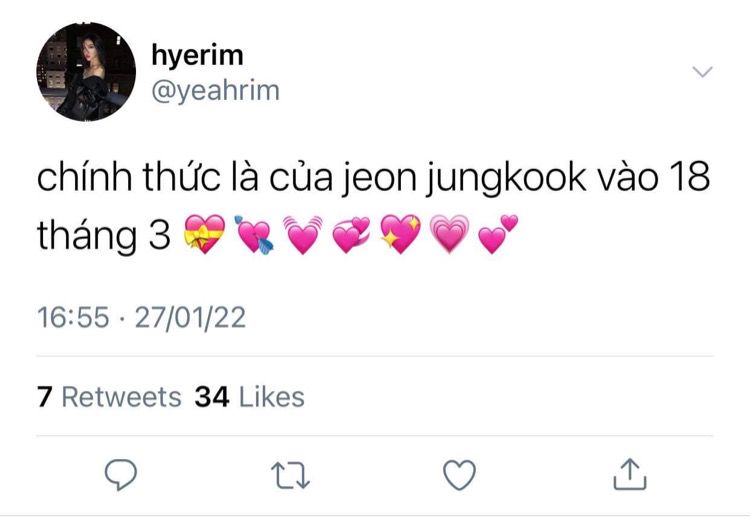Click the growing heart emoji
750x517 pixels.
point(449,234)
